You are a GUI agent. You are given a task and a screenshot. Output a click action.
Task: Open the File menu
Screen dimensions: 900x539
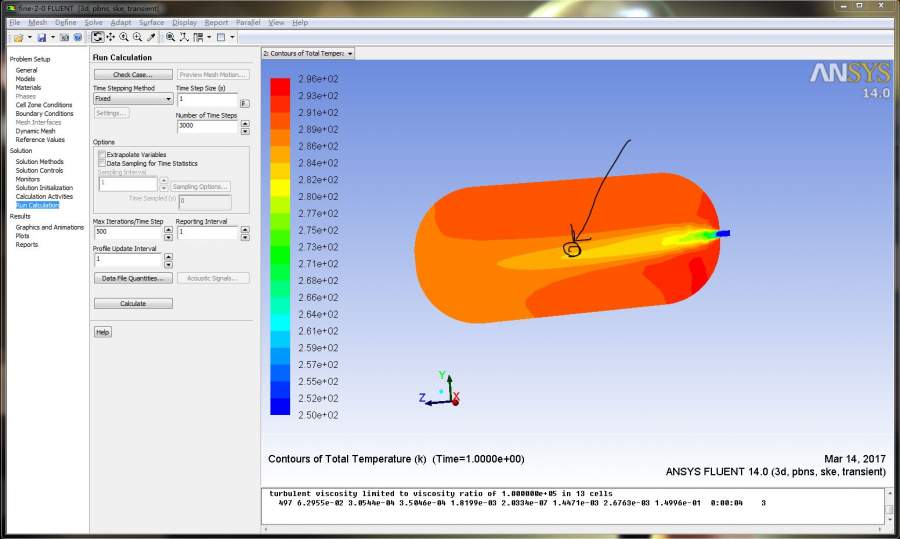point(15,22)
